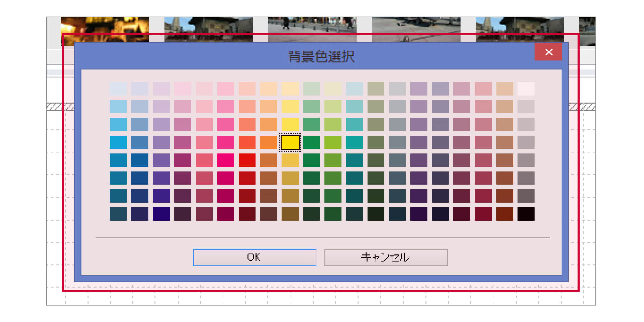
Task: Pick the pure vivid red swatch
Action: (x=247, y=160)
